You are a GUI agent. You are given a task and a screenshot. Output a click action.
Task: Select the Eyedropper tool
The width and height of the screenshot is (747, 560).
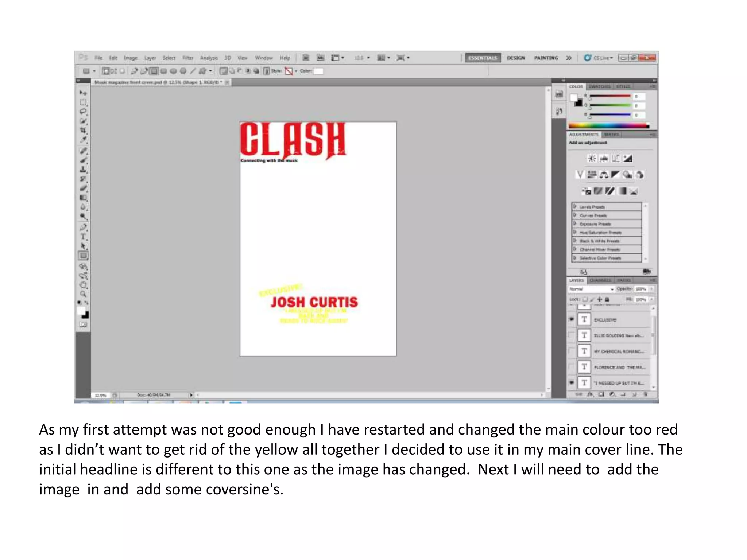coord(83,140)
